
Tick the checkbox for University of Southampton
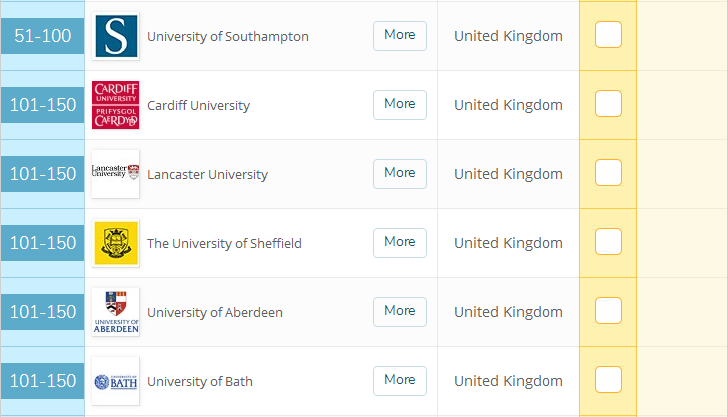[608, 35]
